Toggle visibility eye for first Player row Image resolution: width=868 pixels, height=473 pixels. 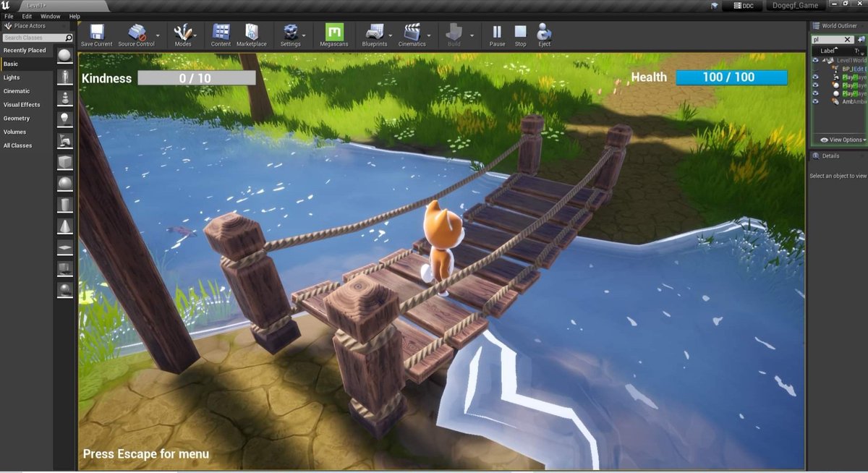[815, 77]
